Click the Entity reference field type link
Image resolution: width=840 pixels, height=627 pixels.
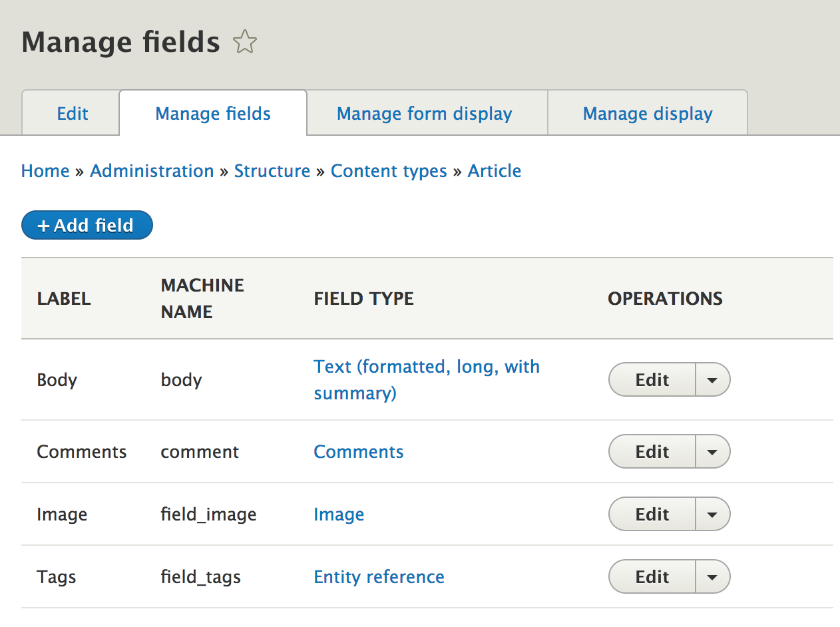pyautogui.click(x=379, y=577)
